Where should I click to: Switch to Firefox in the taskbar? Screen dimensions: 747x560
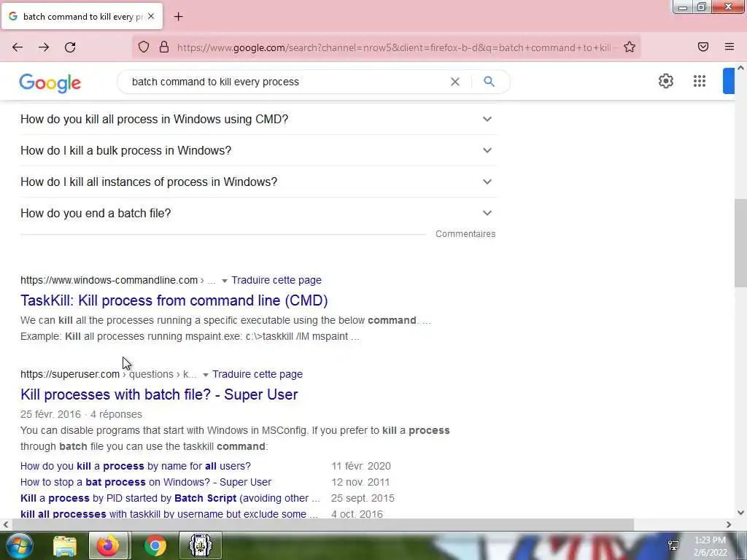[x=108, y=545]
